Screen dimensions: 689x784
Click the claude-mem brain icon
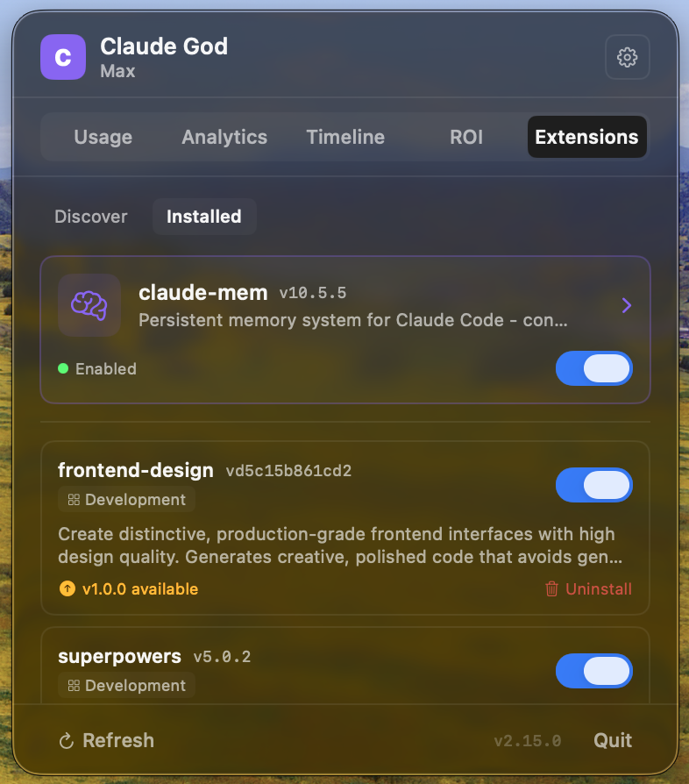pyautogui.click(x=89, y=305)
